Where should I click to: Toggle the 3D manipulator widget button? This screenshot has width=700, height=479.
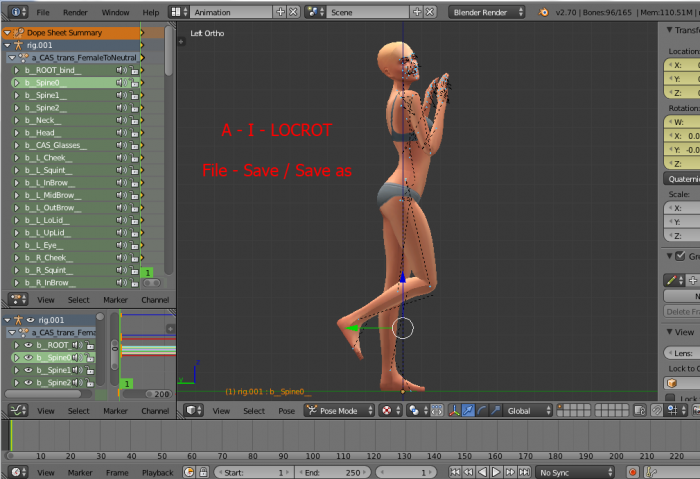coord(453,411)
